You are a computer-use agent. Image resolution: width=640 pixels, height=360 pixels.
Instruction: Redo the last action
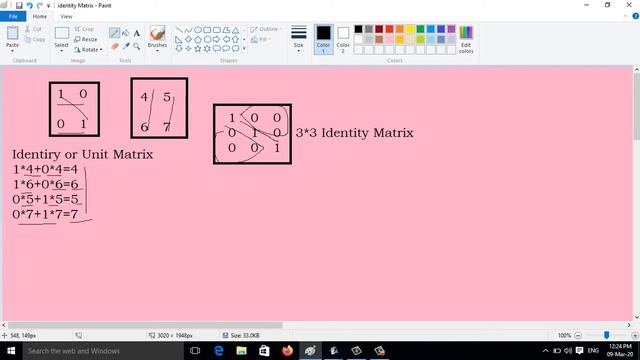point(40,5)
